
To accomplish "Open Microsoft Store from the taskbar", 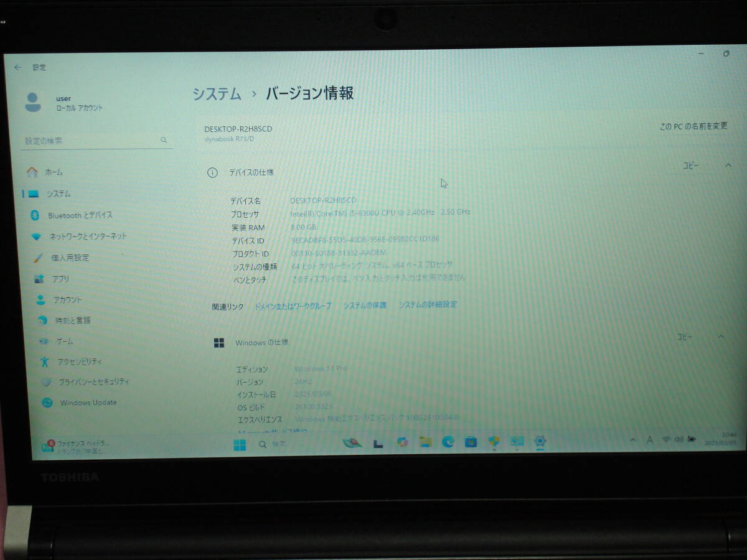I will [471, 442].
